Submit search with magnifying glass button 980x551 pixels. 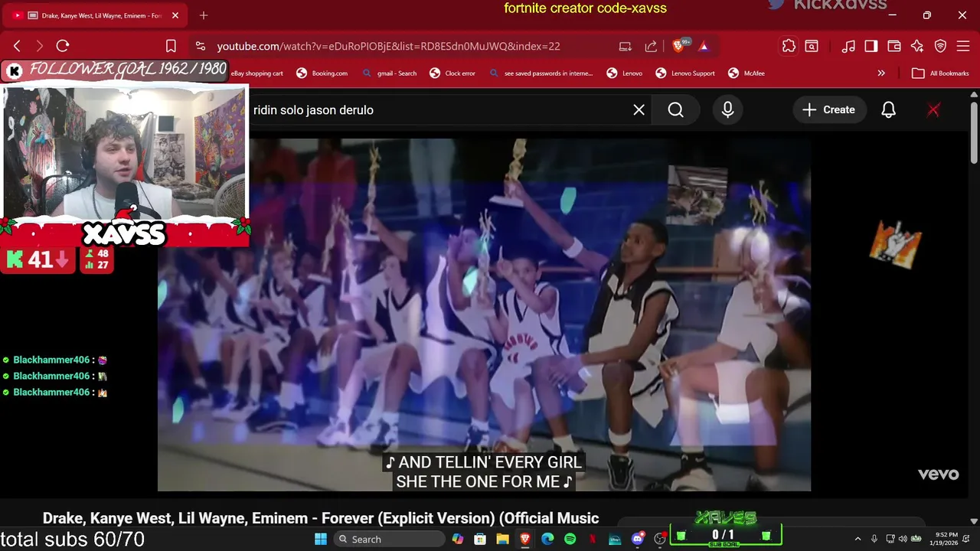tap(675, 109)
